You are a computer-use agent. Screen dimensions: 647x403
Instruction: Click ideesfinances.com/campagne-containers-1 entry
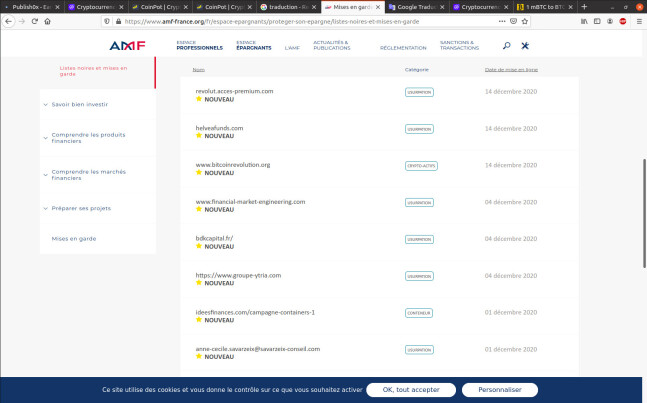click(255, 312)
